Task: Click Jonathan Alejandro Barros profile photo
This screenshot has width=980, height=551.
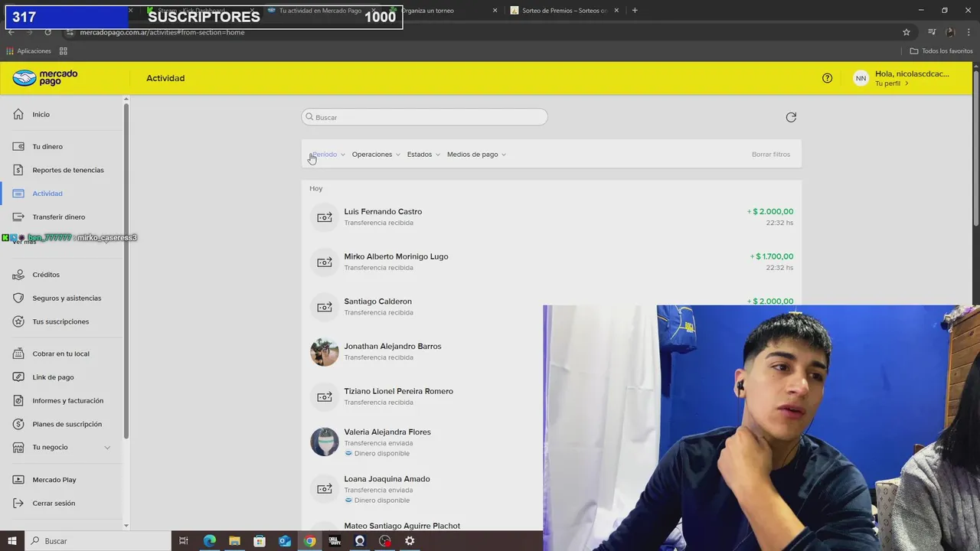Action: (325, 352)
